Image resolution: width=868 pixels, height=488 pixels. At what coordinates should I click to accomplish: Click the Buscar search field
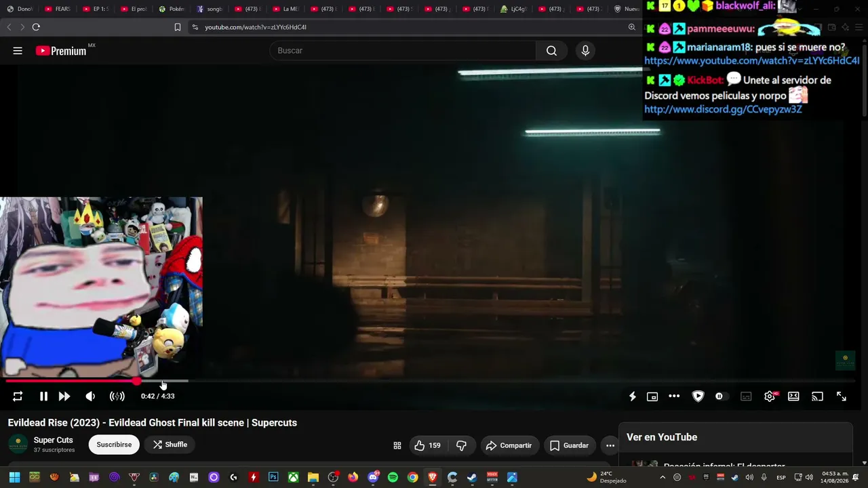point(403,51)
